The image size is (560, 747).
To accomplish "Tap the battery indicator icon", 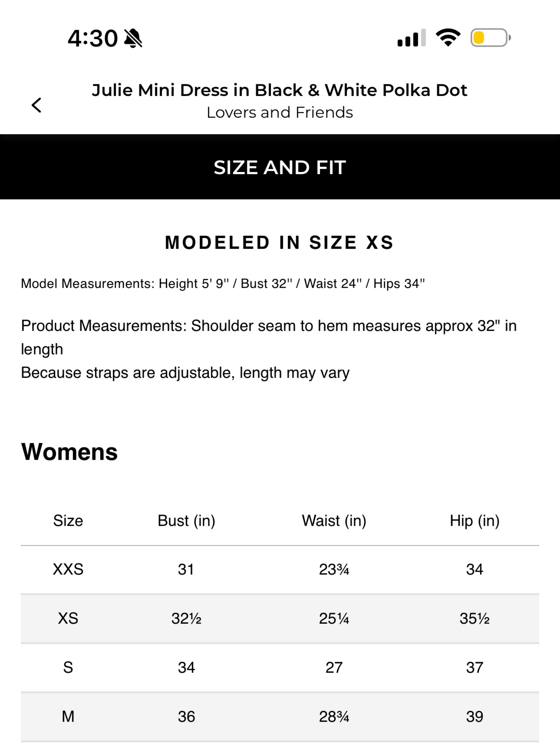I will (x=491, y=38).
